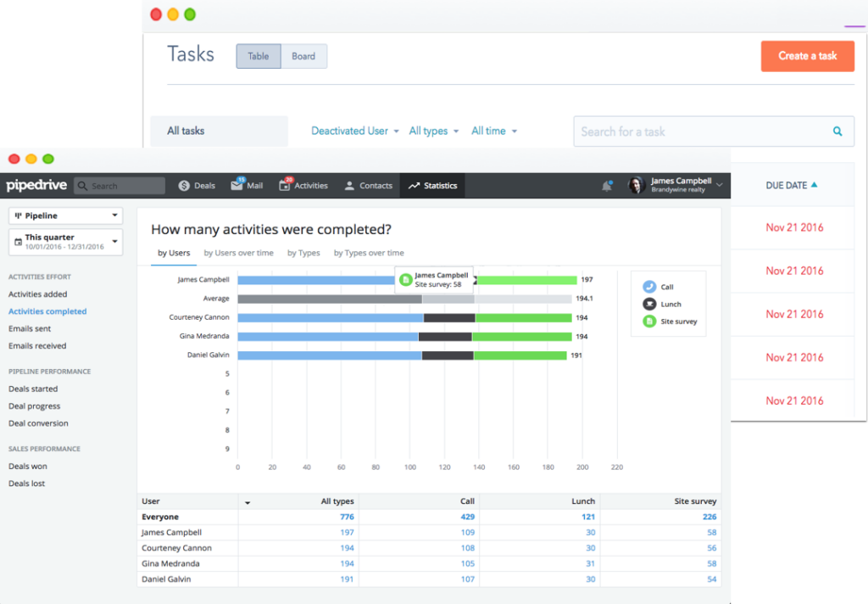Click magnifier icon in Tasks search

click(x=837, y=131)
